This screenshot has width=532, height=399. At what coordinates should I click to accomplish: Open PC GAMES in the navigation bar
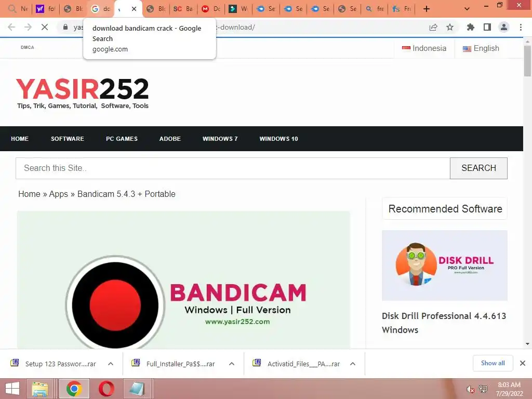click(x=122, y=139)
